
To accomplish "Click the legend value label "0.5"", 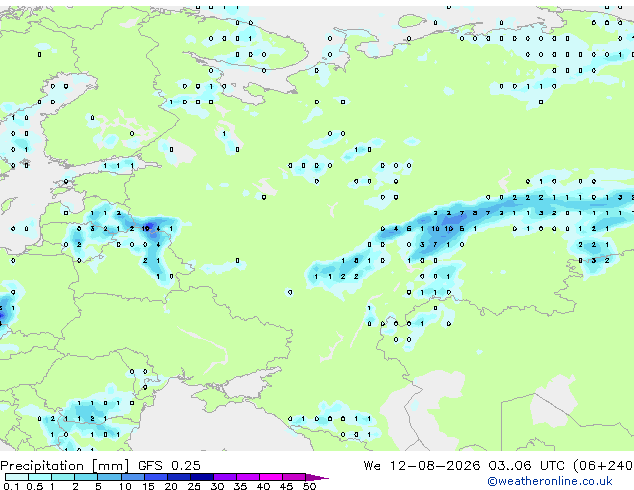I will click(35, 486).
